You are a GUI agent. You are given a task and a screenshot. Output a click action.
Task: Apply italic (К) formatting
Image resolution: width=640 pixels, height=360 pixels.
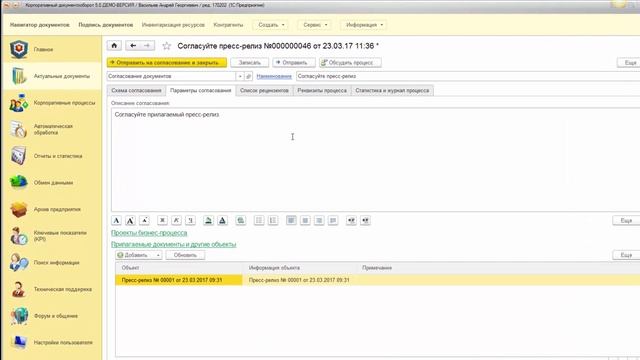point(176,220)
